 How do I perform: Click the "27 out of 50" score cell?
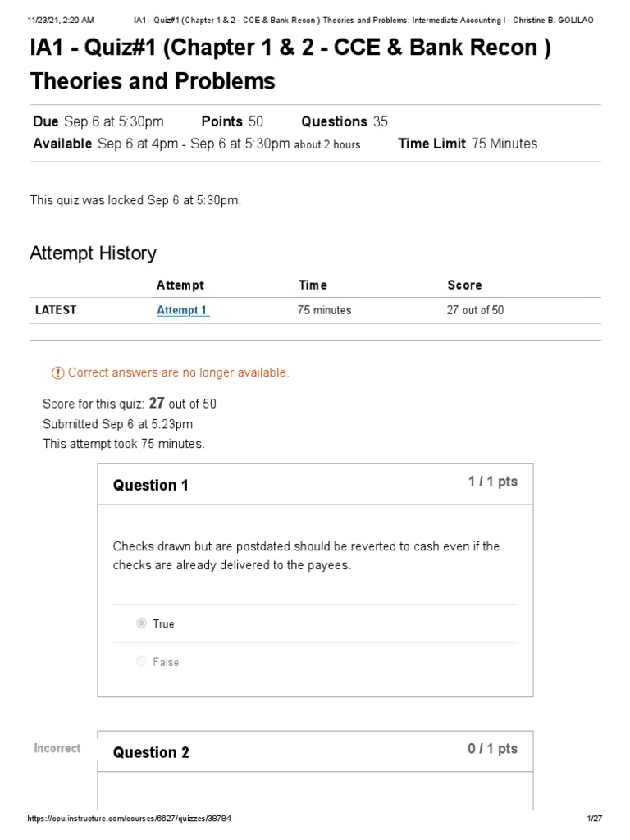[x=475, y=310]
